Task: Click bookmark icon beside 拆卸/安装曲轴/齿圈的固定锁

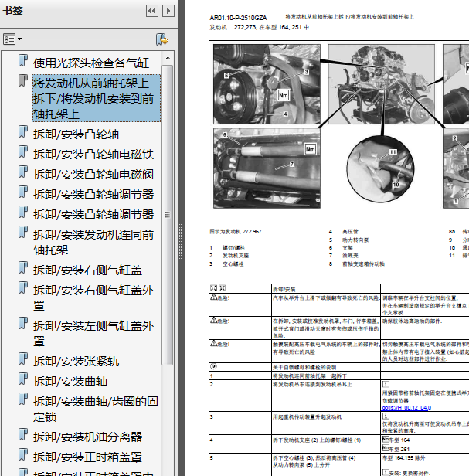Action: [x=22, y=399]
